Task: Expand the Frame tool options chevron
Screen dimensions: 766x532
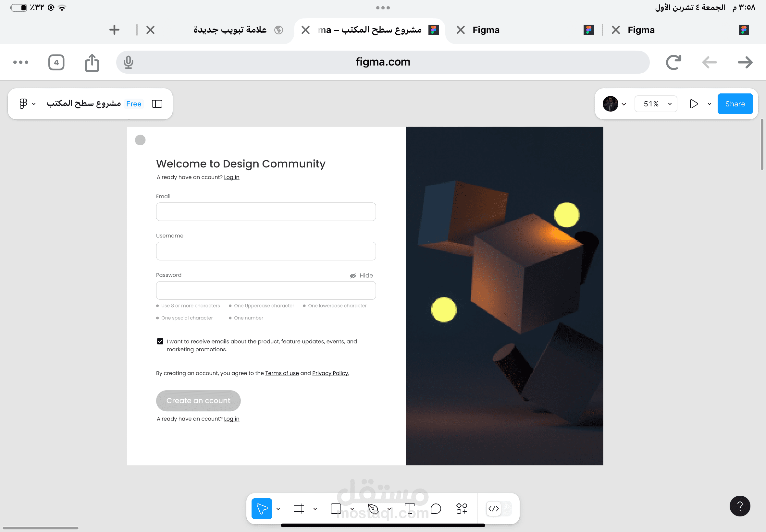Action: tap(315, 509)
